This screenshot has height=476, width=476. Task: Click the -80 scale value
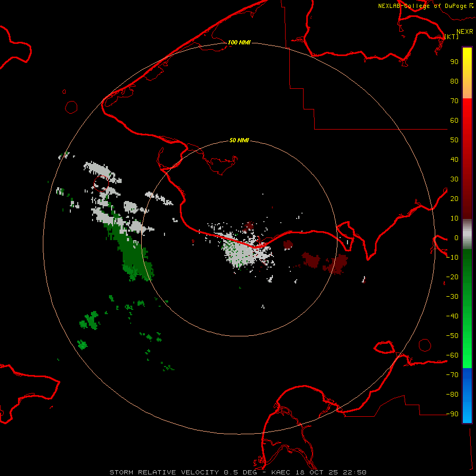[452, 395]
